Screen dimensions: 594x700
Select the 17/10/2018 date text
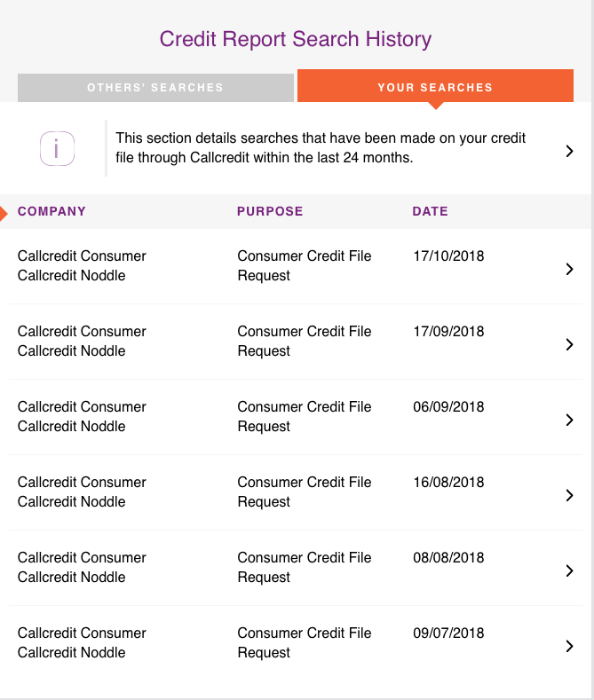coord(448,256)
